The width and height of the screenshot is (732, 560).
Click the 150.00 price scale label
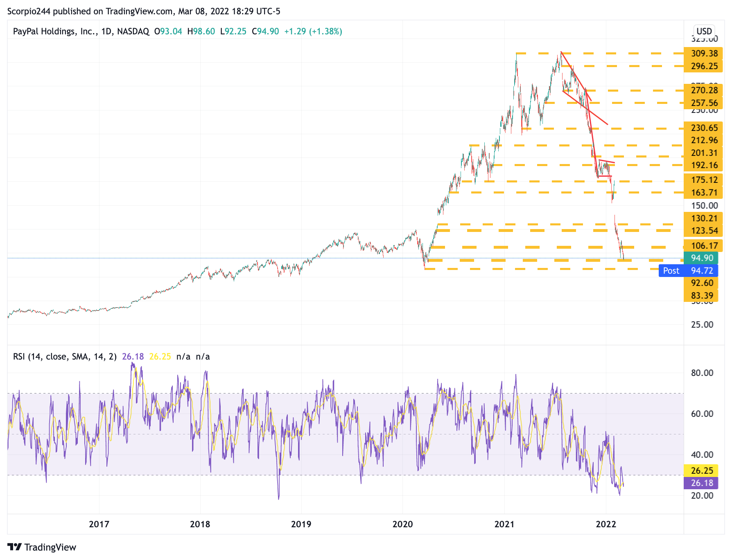[705, 206]
